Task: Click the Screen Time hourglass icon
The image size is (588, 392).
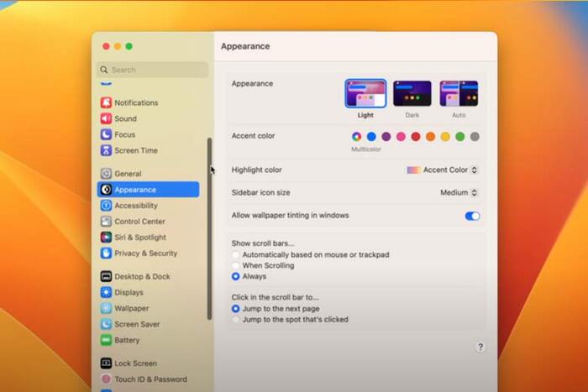Action: click(x=106, y=150)
